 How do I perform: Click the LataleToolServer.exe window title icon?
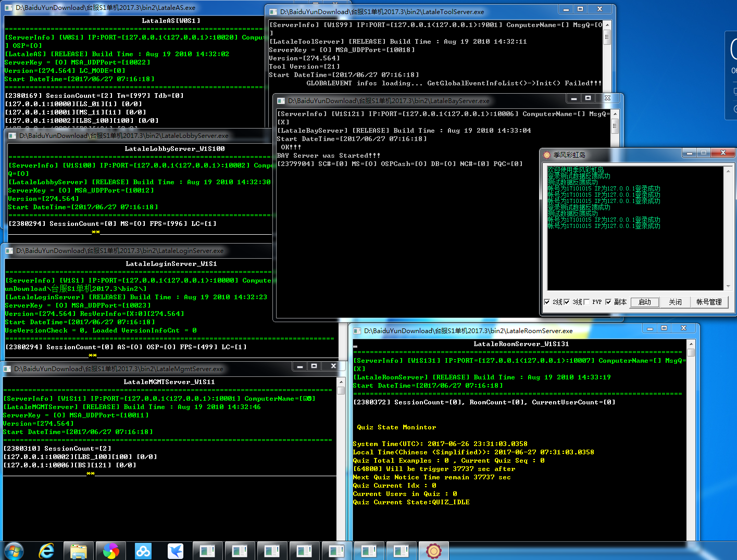tap(273, 11)
